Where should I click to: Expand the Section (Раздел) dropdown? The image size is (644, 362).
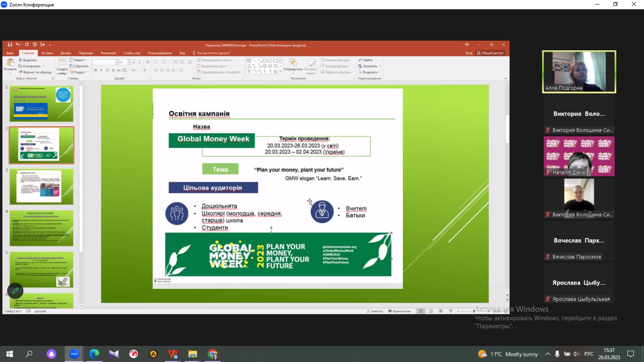click(79, 72)
